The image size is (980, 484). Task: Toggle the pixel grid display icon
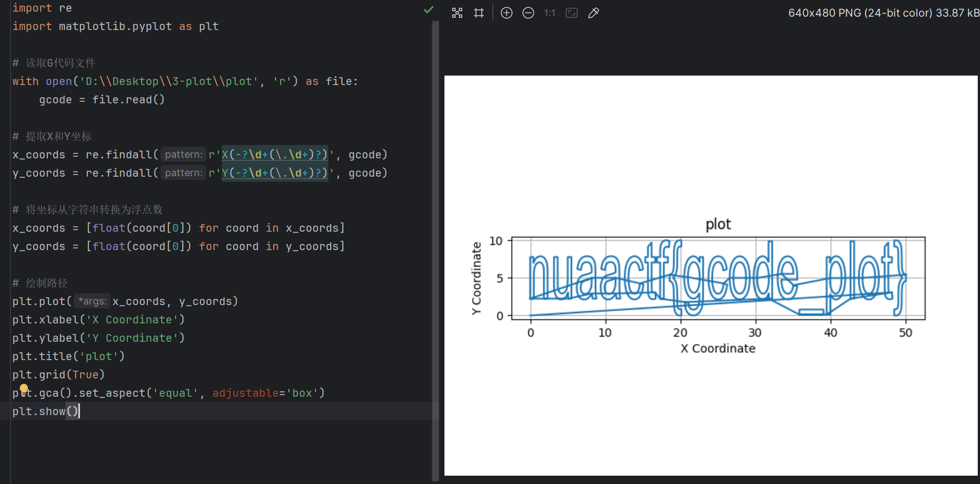[479, 13]
